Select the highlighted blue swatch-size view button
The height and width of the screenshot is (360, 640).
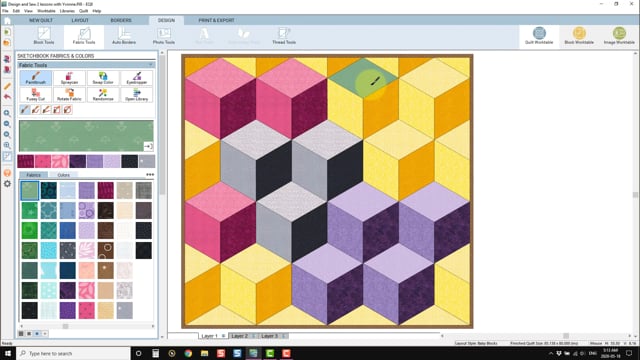(37, 333)
